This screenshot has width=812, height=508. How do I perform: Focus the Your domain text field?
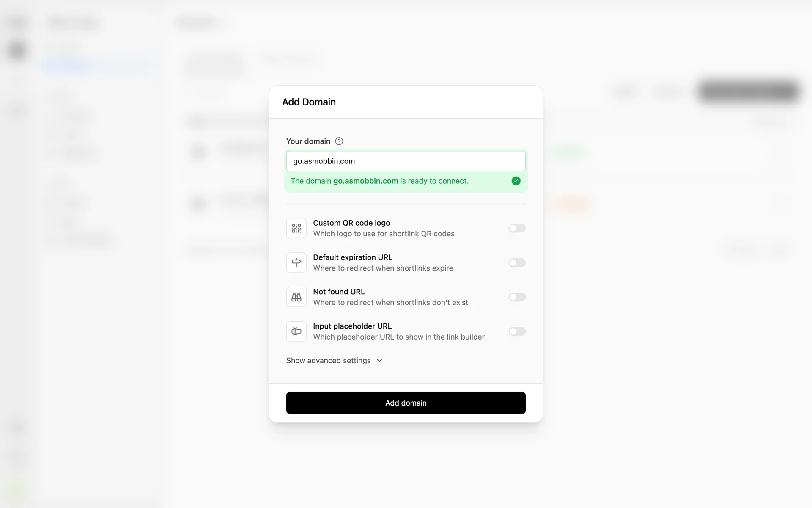(406, 161)
